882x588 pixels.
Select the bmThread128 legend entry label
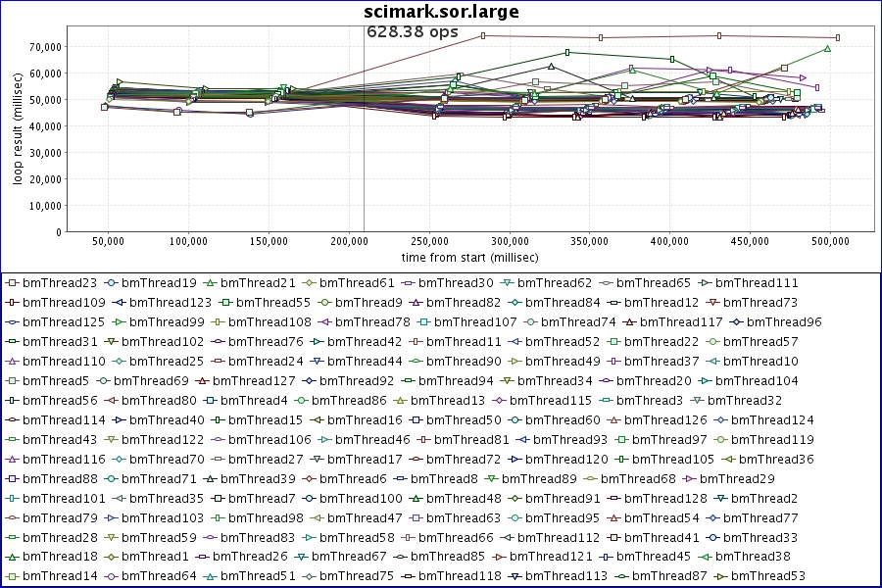coord(665,499)
